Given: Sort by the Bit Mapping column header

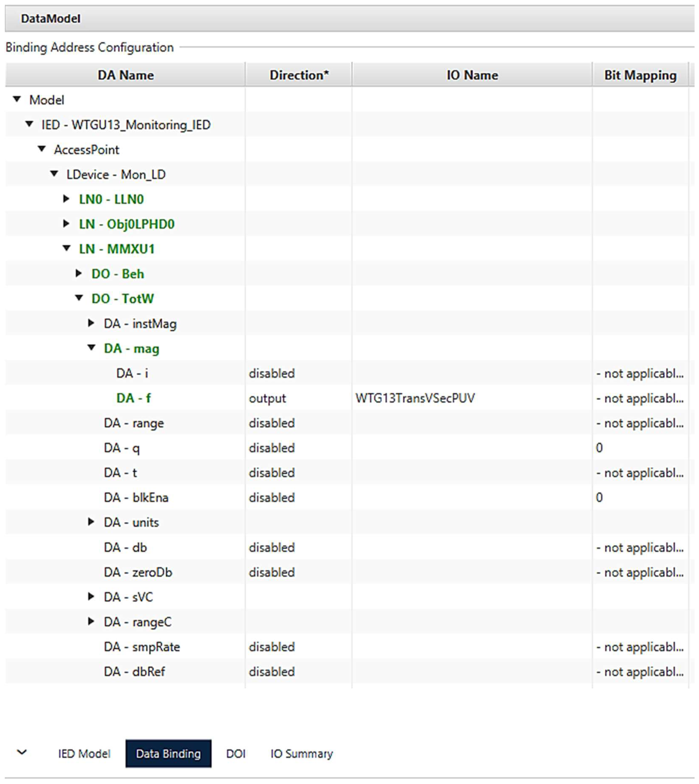Looking at the screenshot, I should [640, 75].
